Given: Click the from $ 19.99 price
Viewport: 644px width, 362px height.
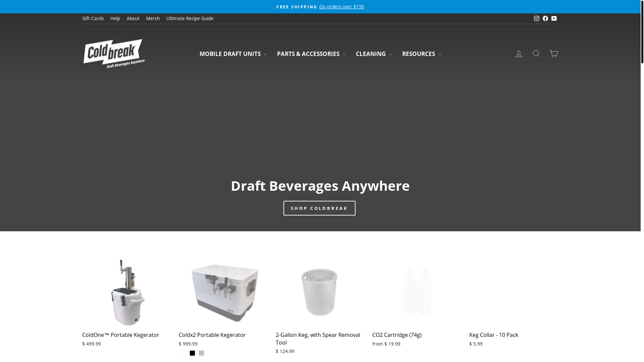Looking at the screenshot, I should tap(386, 344).
